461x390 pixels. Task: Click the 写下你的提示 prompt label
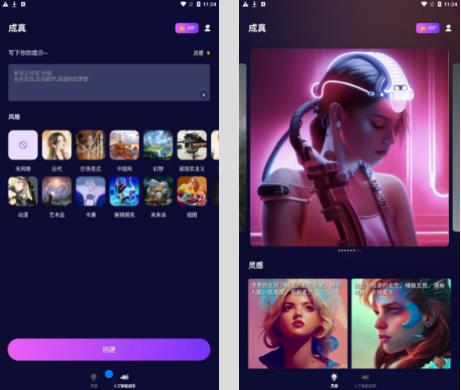point(28,53)
